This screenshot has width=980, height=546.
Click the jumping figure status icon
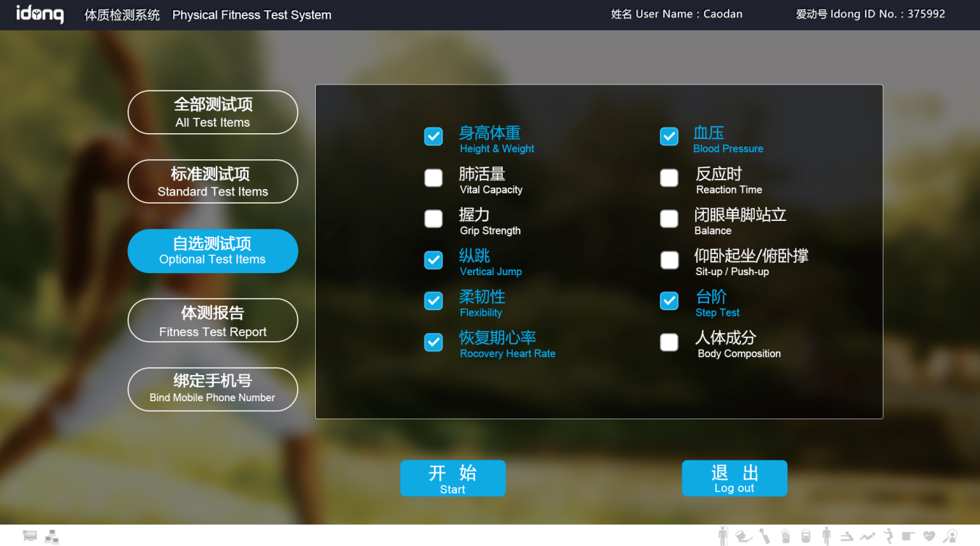pyautogui.click(x=888, y=537)
